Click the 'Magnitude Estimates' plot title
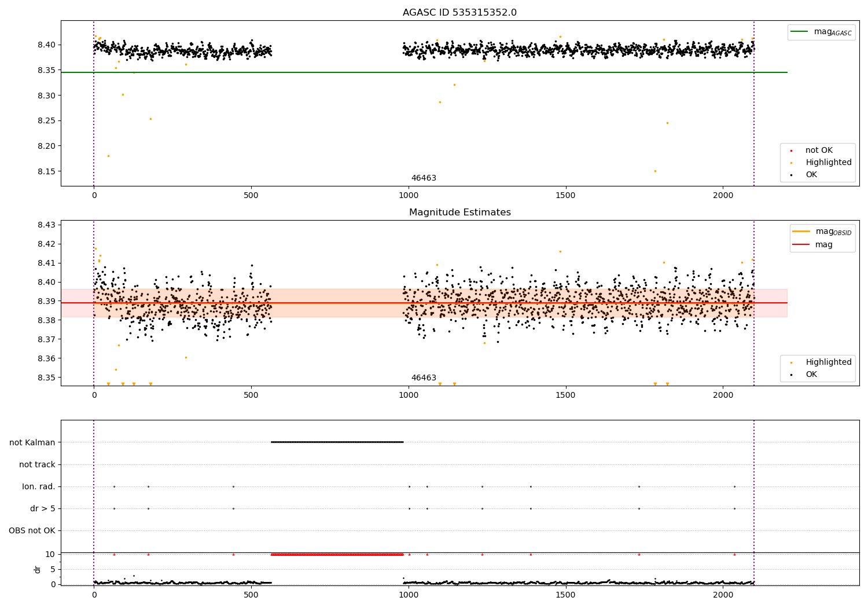The height and width of the screenshot is (608, 868). (x=459, y=213)
